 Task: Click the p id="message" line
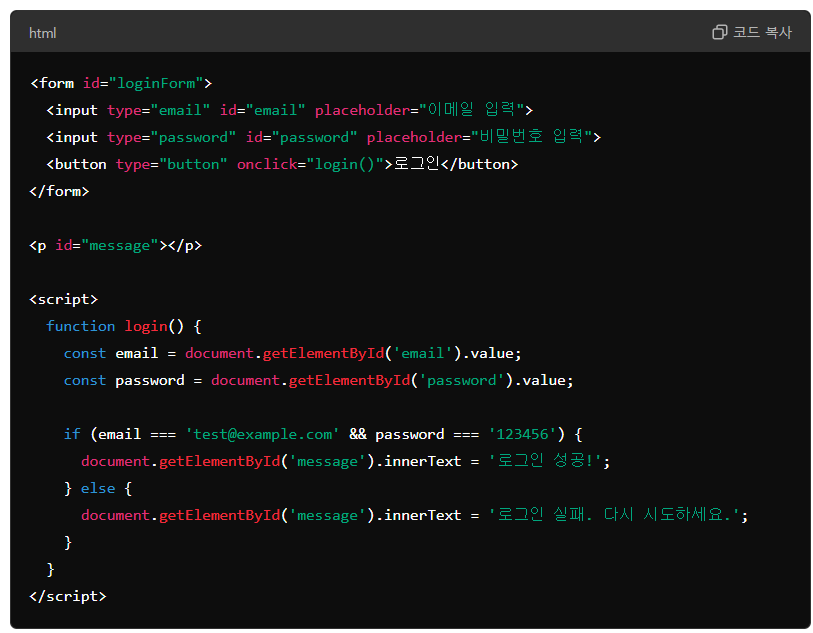[116, 245]
